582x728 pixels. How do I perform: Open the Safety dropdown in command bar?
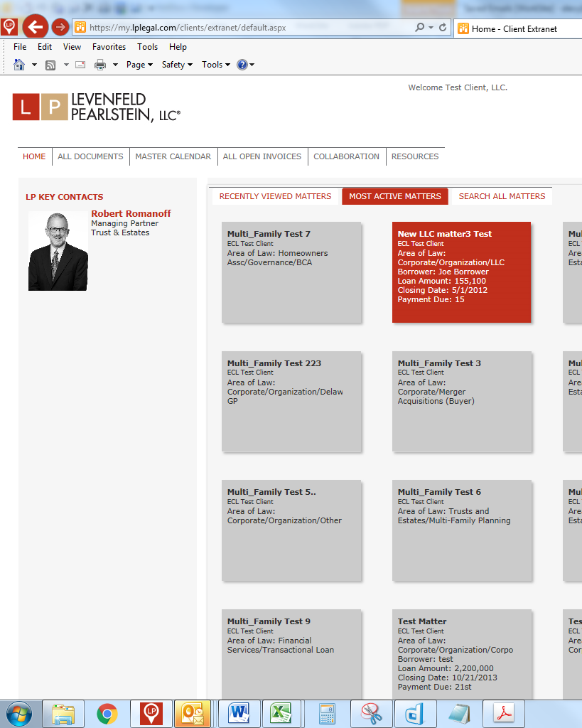point(177,65)
